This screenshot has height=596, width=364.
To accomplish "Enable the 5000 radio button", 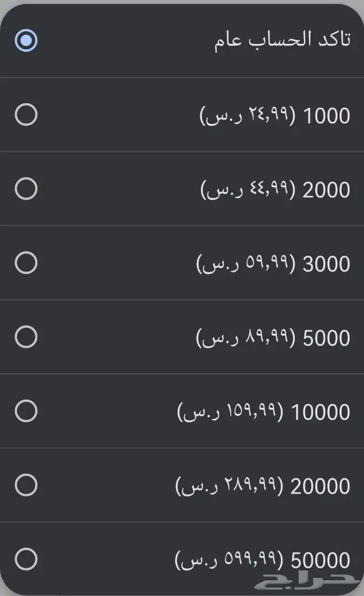I will tap(26, 337).
